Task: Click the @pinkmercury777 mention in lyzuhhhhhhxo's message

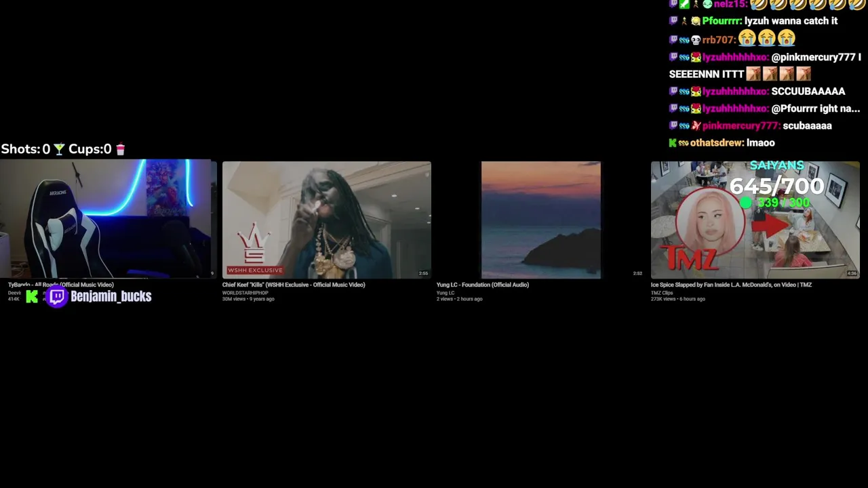Action: 812,57
